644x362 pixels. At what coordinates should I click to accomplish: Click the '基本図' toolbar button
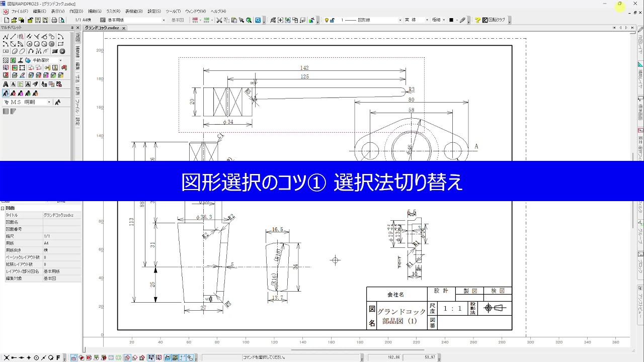(178, 20)
